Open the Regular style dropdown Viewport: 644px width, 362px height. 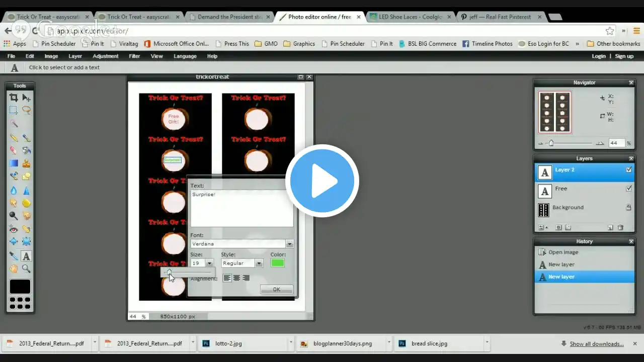point(259,263)
